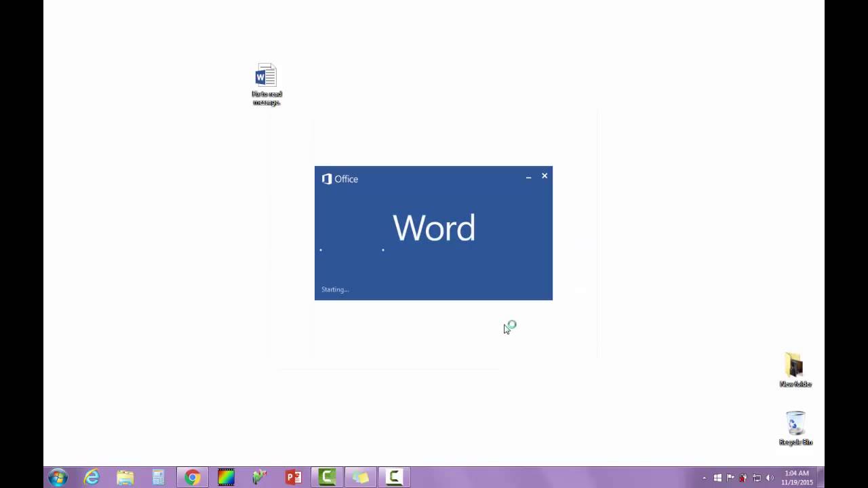Select the Word document desktop icon

[267, 85]
